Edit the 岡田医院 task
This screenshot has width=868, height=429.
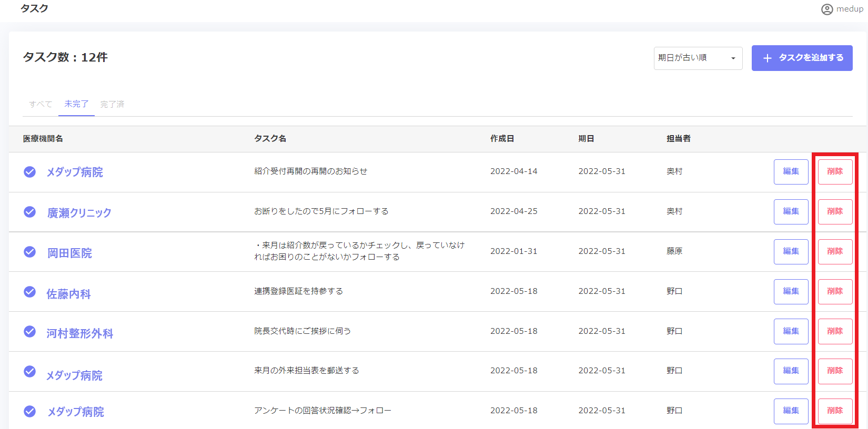791,252
